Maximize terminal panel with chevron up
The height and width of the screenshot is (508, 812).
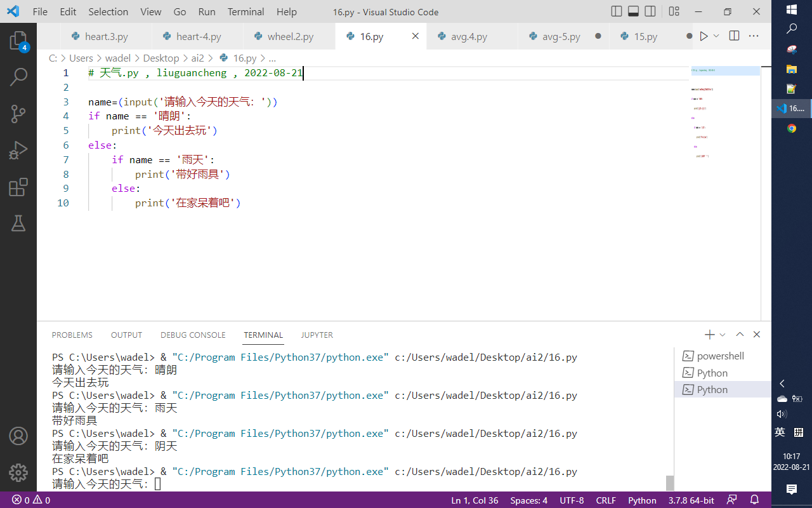click(740, 335)
